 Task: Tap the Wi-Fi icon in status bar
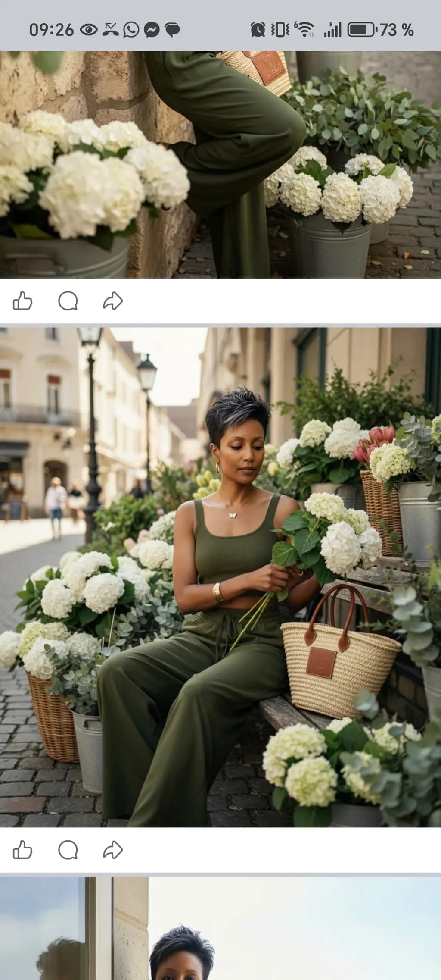click(x=305, y=29)
